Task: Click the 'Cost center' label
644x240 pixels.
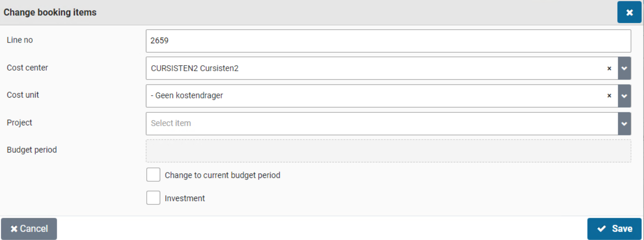Action: [x=27, y=68]
